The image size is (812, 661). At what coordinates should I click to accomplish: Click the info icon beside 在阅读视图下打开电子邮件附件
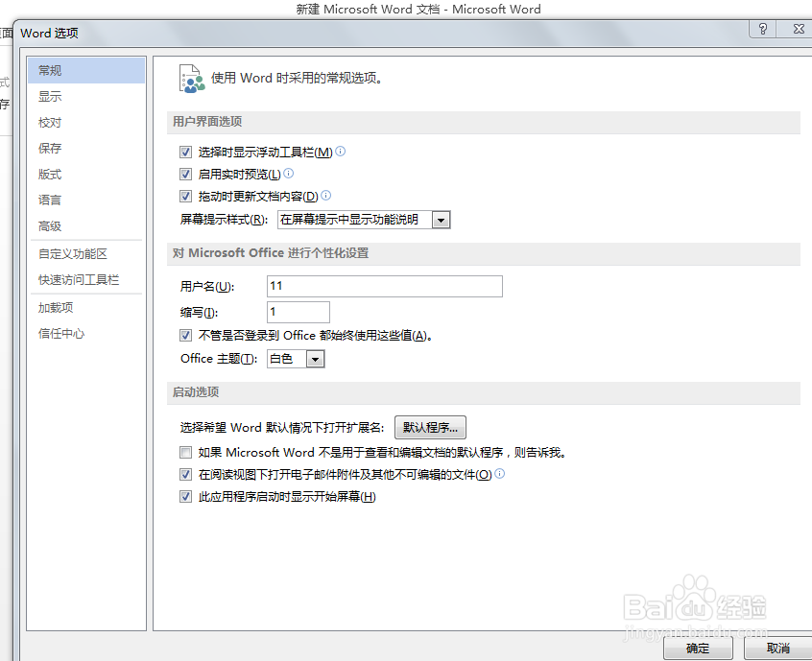click(499, 474)
